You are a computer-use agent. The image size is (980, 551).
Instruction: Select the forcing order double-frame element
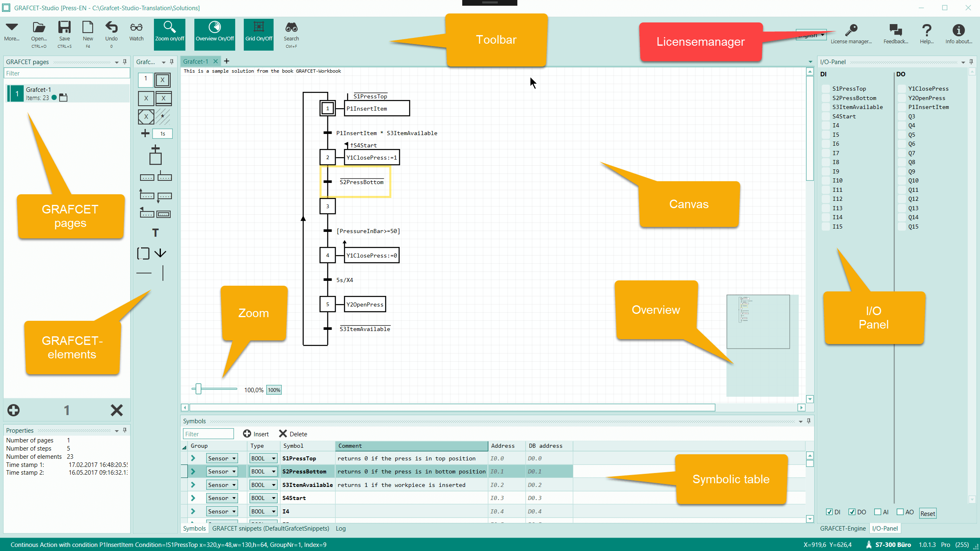pyautogui.click(x=164, y=214)
